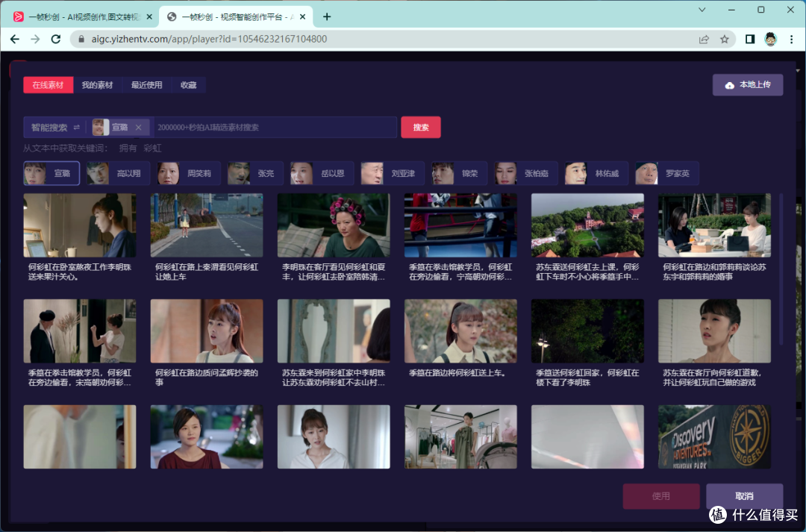The width and height of the screenshot is (806, 532).
Task: Select thumbnail of woman in white shirt
Action: [334, 437]
